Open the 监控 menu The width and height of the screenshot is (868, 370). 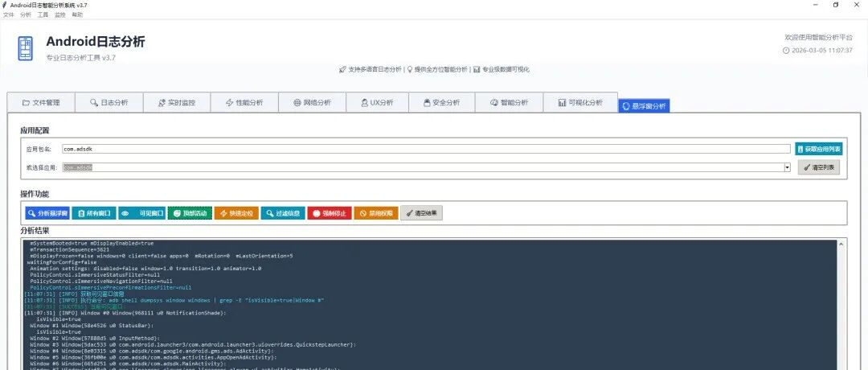59,15
